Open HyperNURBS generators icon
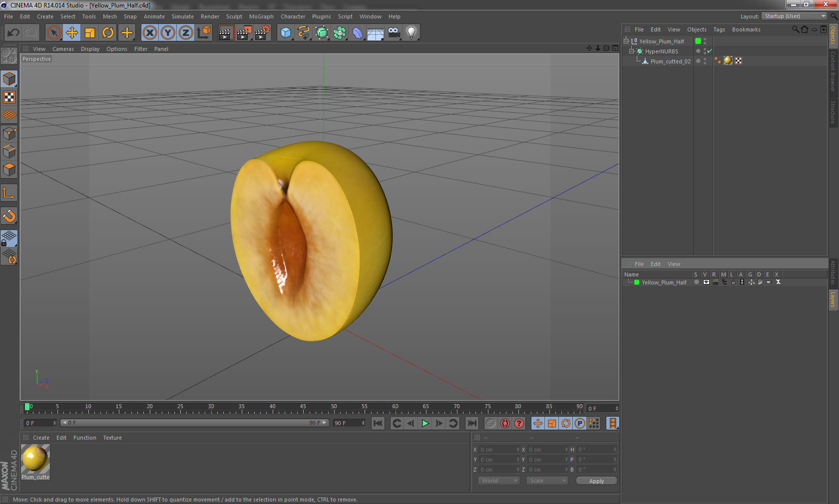839x504 pixels. coord(322,33)
